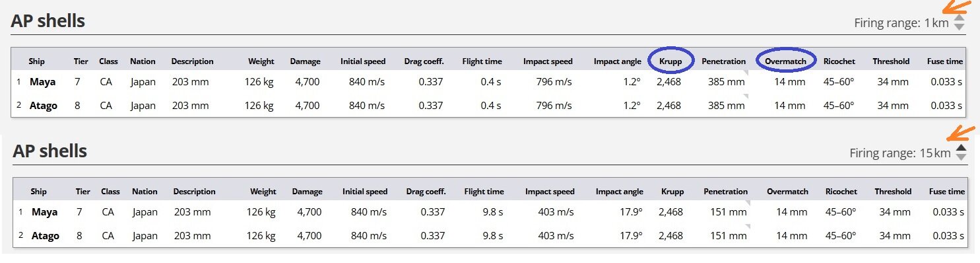
Task: Sort bottom table by Impact speed header
Action: 550,192
